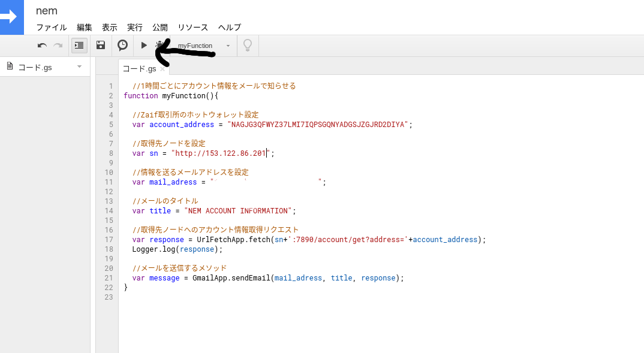Open the 実行 menu

pos(134,27)
